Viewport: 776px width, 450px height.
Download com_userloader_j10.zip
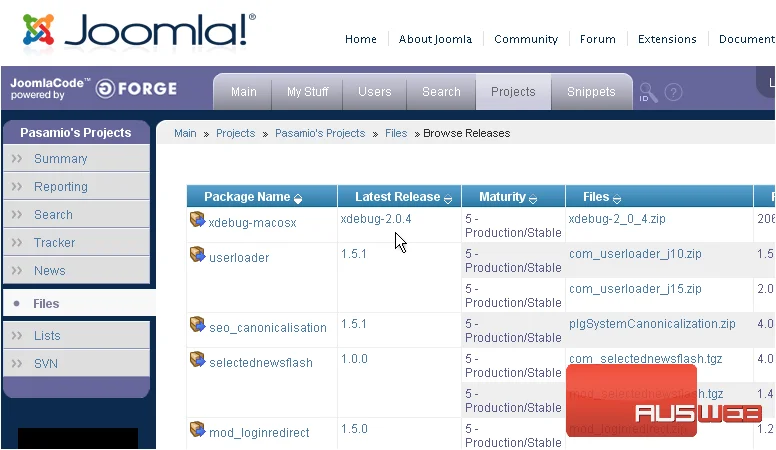(635, 254)
